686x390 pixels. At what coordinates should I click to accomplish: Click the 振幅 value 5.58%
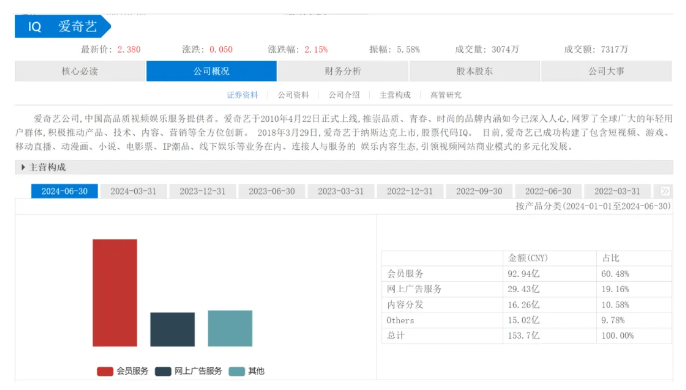tap(408, 49)
